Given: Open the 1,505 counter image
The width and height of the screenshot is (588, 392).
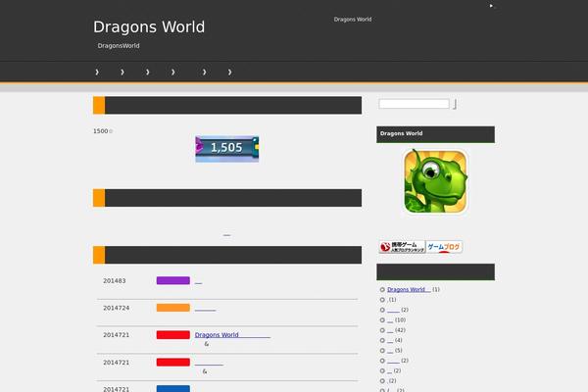Looking at the screenshot, I should 227,149.
